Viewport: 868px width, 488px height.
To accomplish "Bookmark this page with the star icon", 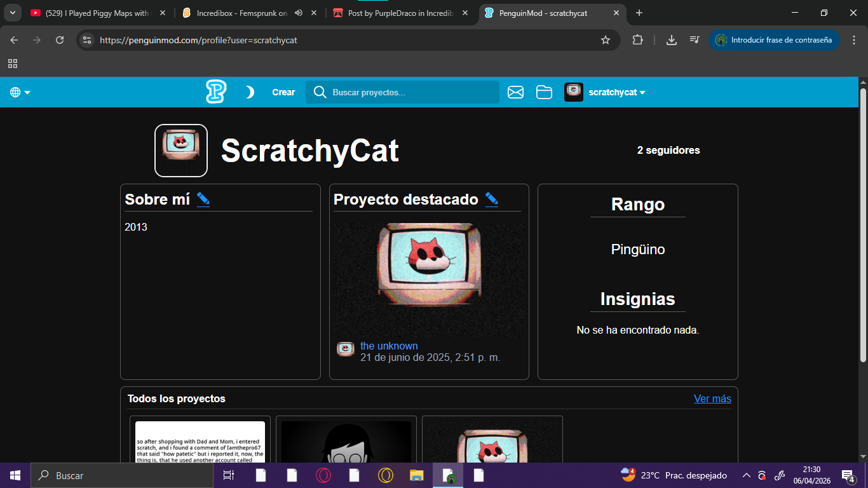I will (x=606, y=40).
